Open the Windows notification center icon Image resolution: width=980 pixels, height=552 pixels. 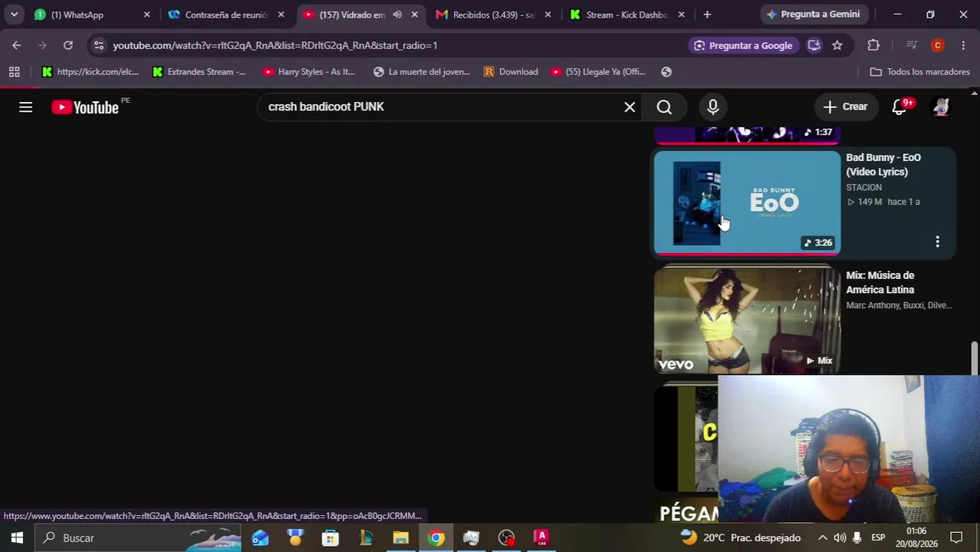point(956,538)
